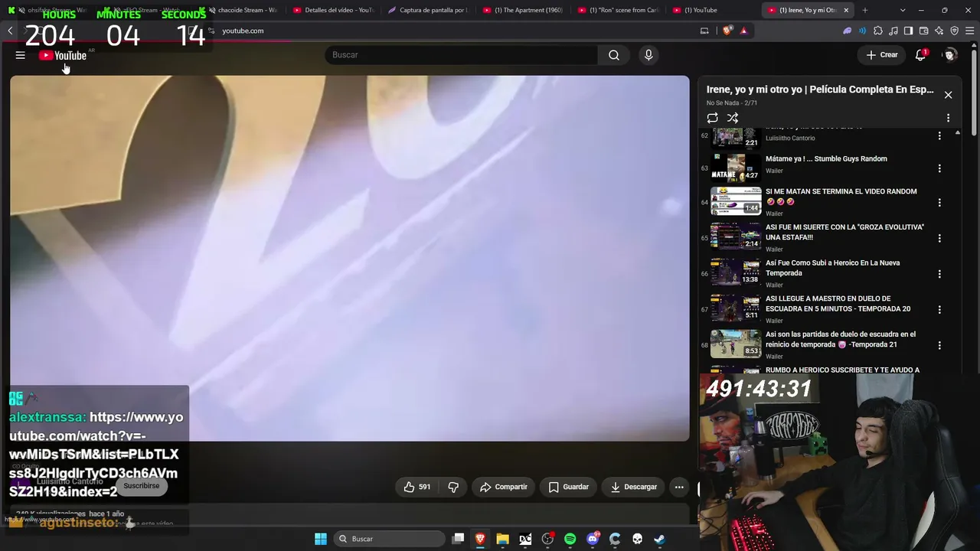Go back with the browser back arrow

(10, 31)
